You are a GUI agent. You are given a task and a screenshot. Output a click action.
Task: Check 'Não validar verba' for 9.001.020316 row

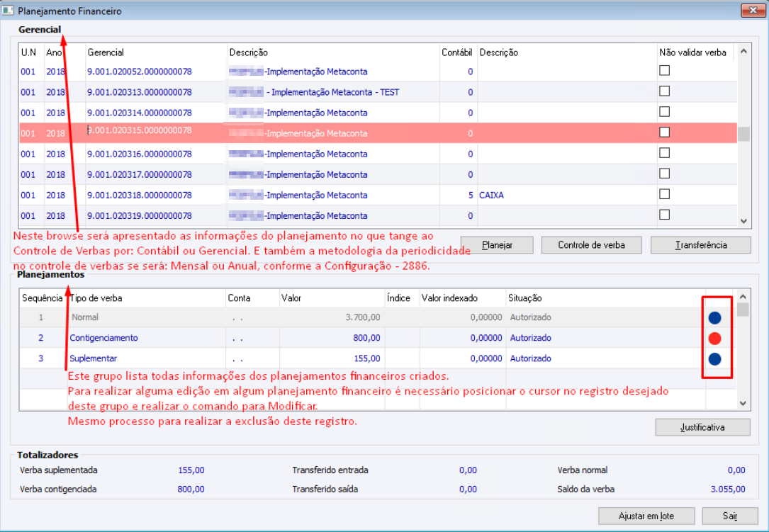(665, 153)
